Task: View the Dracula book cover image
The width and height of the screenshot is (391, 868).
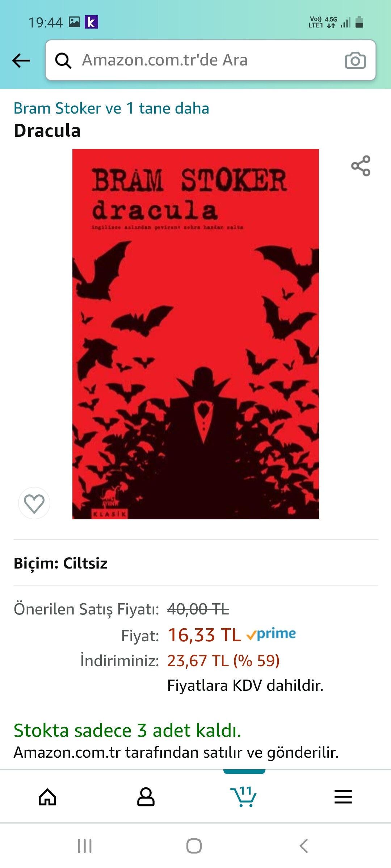Action: coord(195,334)
